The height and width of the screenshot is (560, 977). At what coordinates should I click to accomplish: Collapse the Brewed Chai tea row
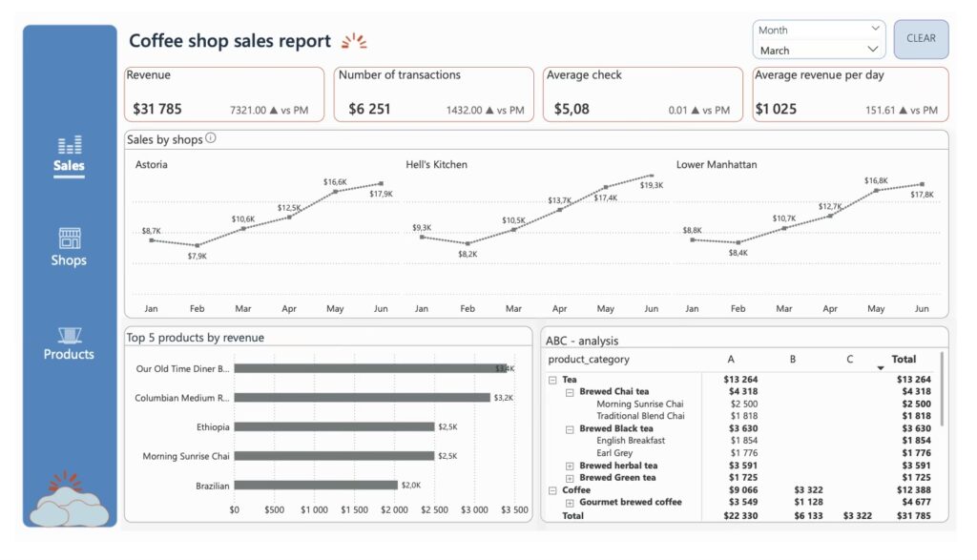(570, 392)
